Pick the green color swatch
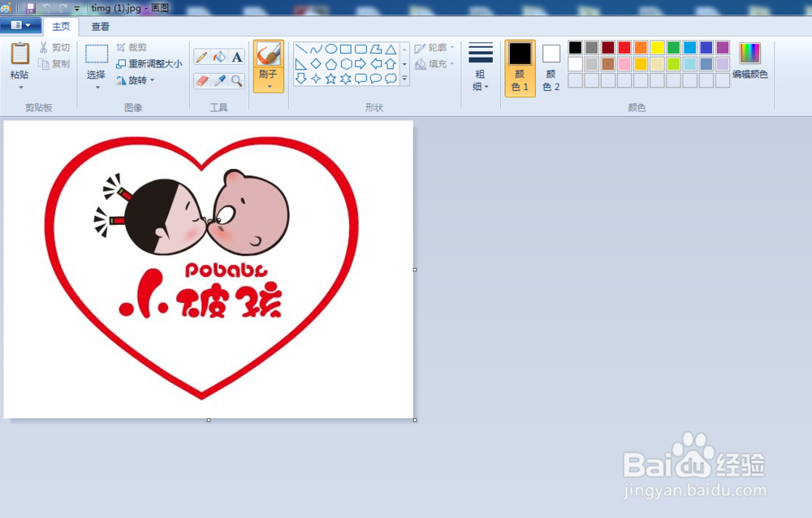Image resolution: width=812 pixels, height=518 pixels. (x=673, y=48)
